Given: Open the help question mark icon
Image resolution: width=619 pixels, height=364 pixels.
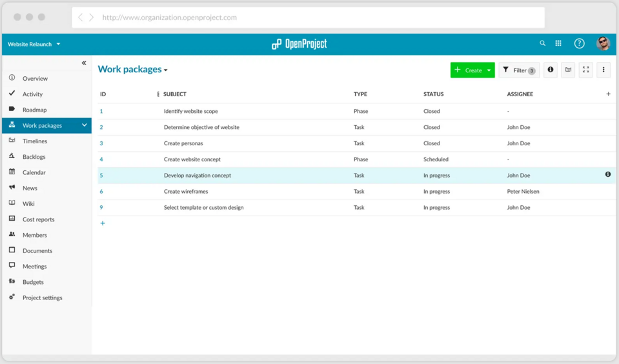Looking at the screenshot, I should point(579,43).
